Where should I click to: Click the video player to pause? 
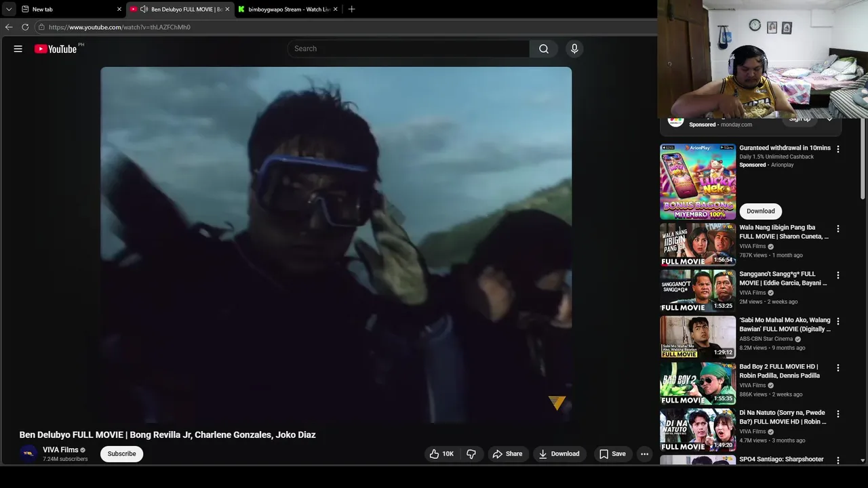[x=336, y=244]
